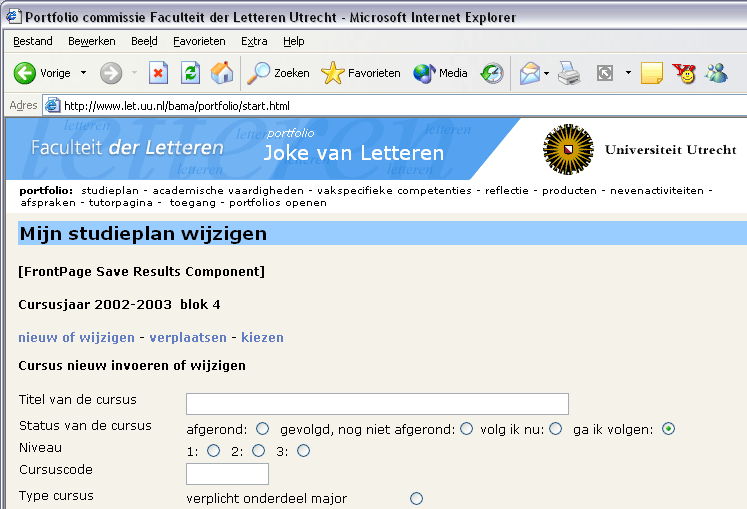Open the Bestand menu
The image size is (747, 509).
coord(33,41)
